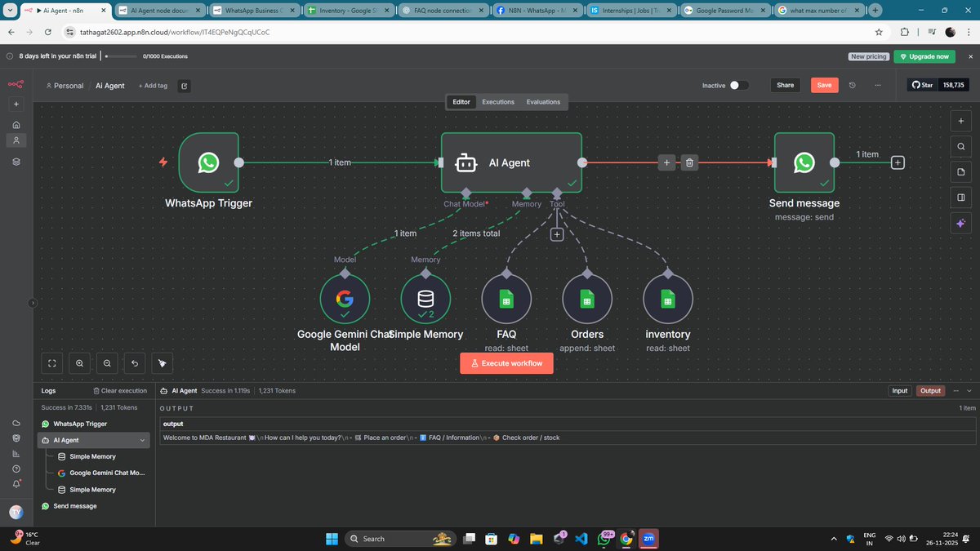Toggle the workflow Inactive switch
The width and height of the screenshot is (980, 551).
pos(739,85)
